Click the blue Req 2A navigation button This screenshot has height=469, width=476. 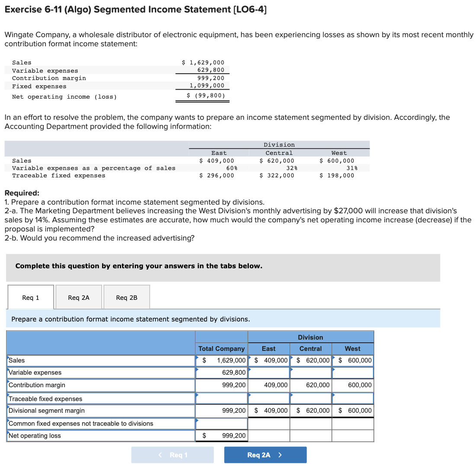click(x=265, y=455)
